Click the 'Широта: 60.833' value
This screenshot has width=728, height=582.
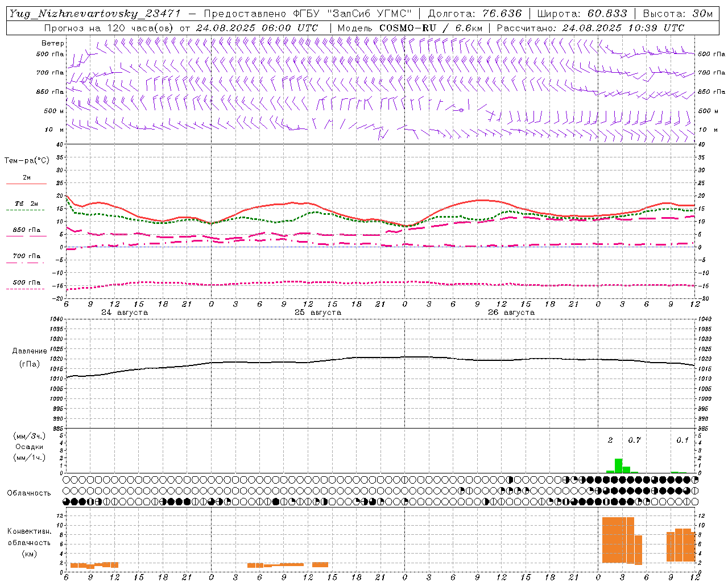(582, 14)
